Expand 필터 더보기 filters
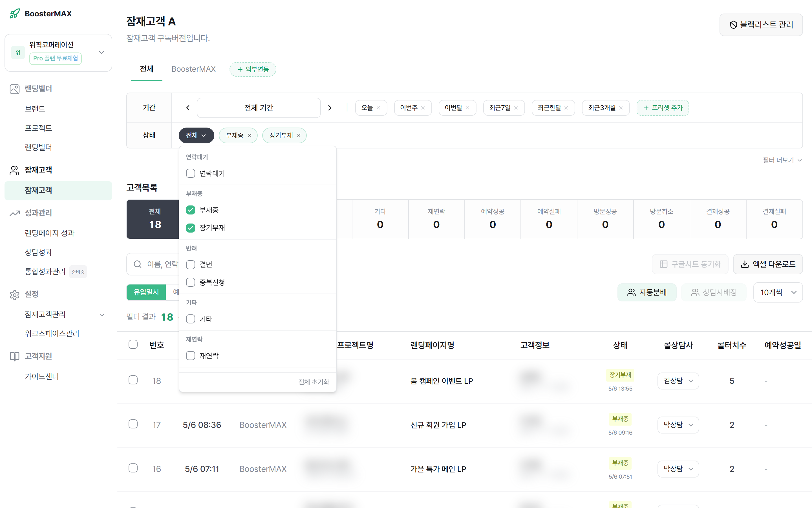The height and width of the screenshot is (508, 812). (782, 160)
